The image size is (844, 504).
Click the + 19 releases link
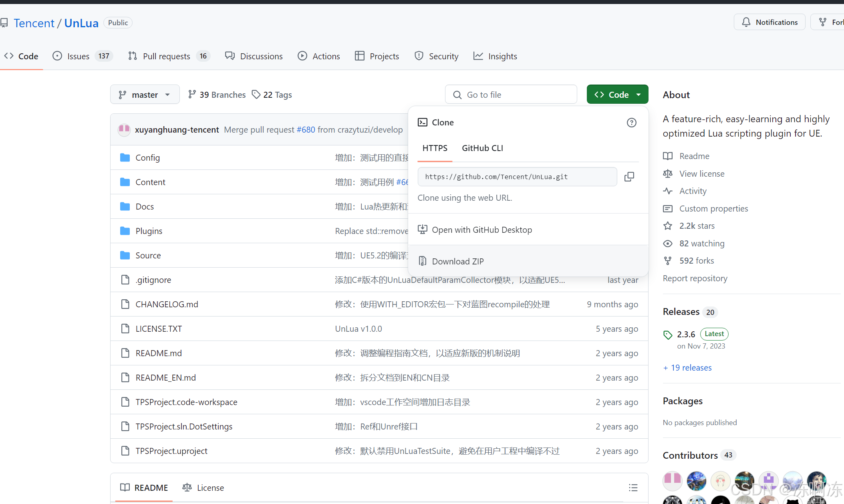point(687,367)
